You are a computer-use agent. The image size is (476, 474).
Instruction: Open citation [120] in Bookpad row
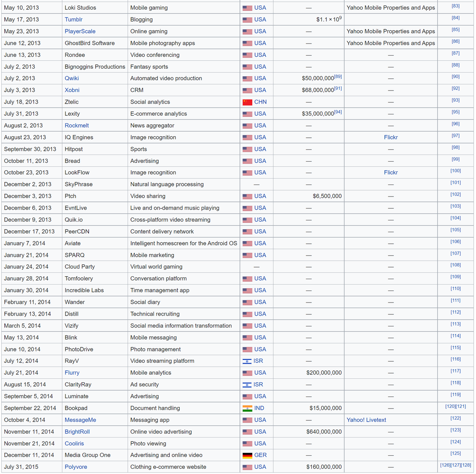[x=451, y=407]
